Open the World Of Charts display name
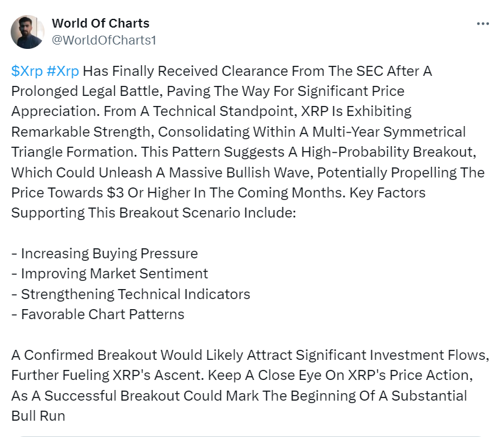 (100, 23)
